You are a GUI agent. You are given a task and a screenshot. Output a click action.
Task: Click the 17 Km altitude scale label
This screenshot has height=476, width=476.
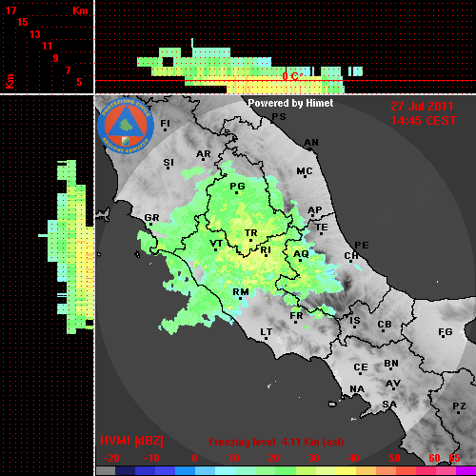(x=10, y=10)
